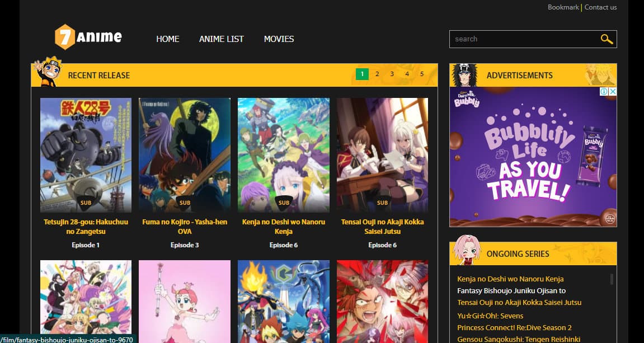Click Episode 1 under Tetsujin 28-gou
Viewport: 644px width, 343px height.
pos(86,245)
